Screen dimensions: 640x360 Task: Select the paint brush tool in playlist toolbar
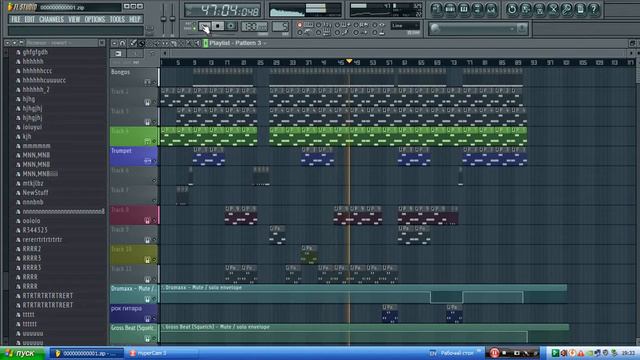[x=141, y=43]
